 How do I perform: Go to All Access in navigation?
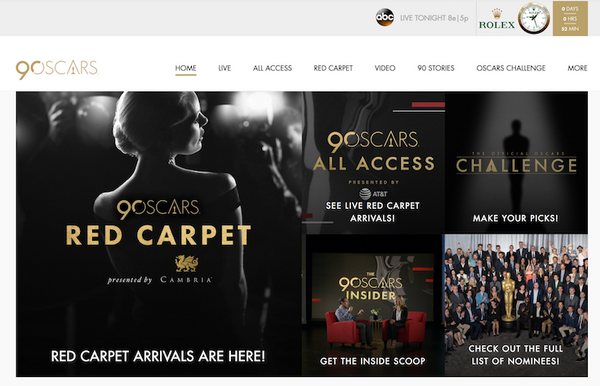point(272,68)
